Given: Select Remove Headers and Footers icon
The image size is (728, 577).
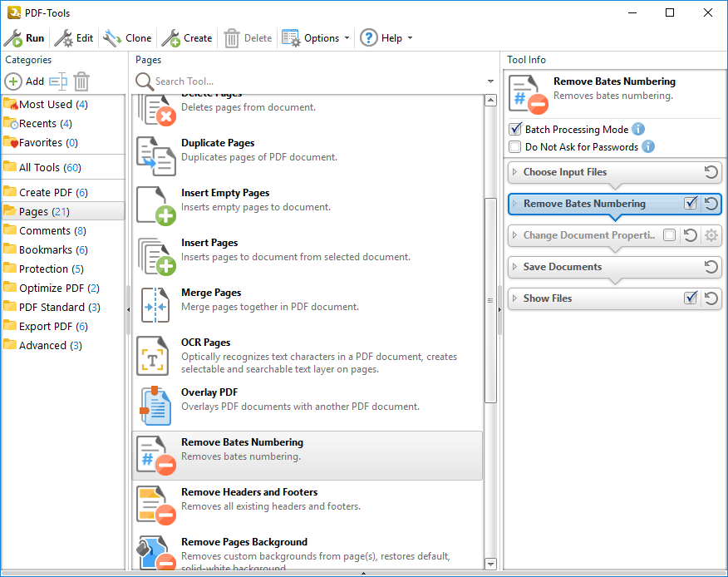Looking at the screenshot, I should point(156,505).
